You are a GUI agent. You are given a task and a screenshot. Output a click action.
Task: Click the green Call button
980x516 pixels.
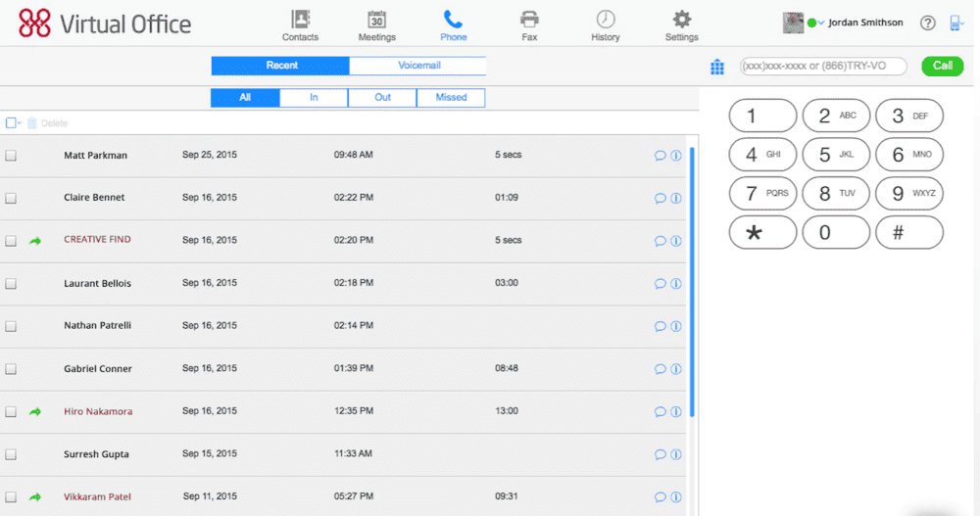[943, 66]
